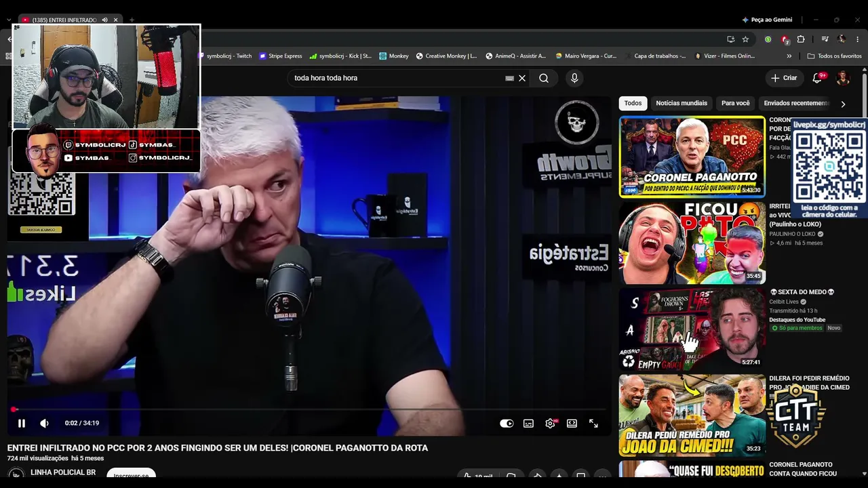Open the 'SEXTA DO MEDO' video title
This screenshot has width=868, height=488.
pyautogui.click(x=802, y=292)
